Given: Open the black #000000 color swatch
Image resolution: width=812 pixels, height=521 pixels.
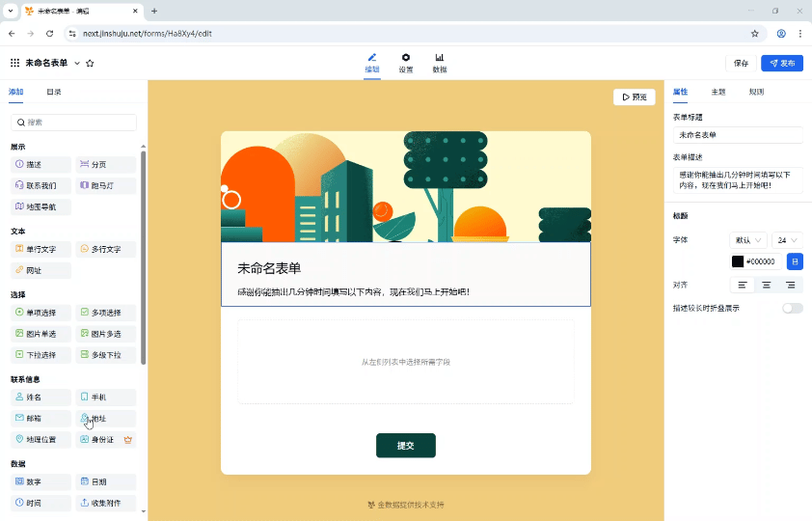Looking at the screenshot, I should click(738, 261).
